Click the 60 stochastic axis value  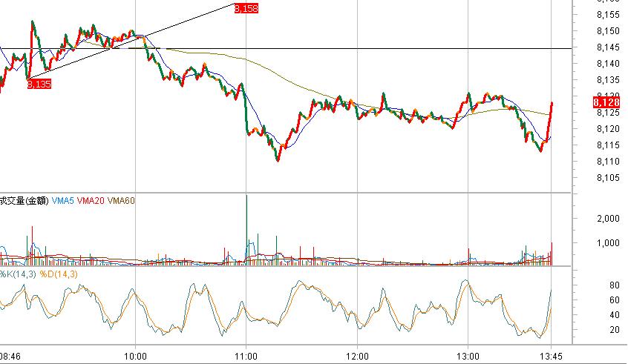coord(615,300)
